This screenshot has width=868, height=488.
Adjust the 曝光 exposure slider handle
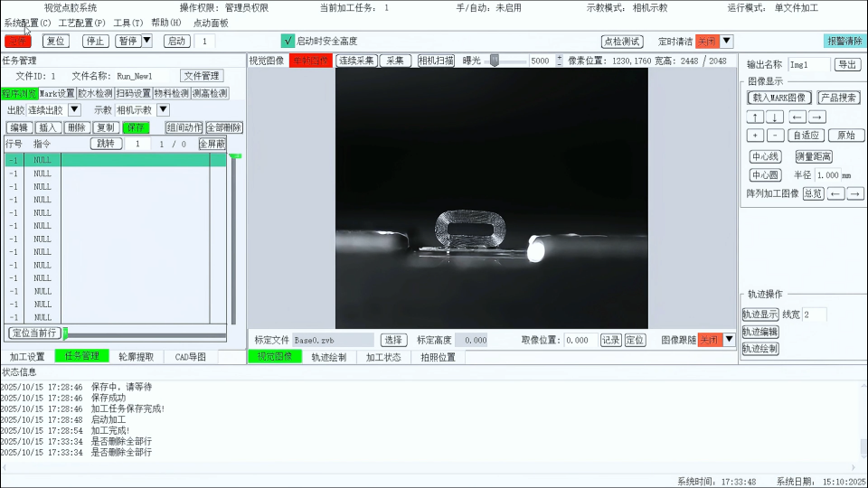point(495,61)
